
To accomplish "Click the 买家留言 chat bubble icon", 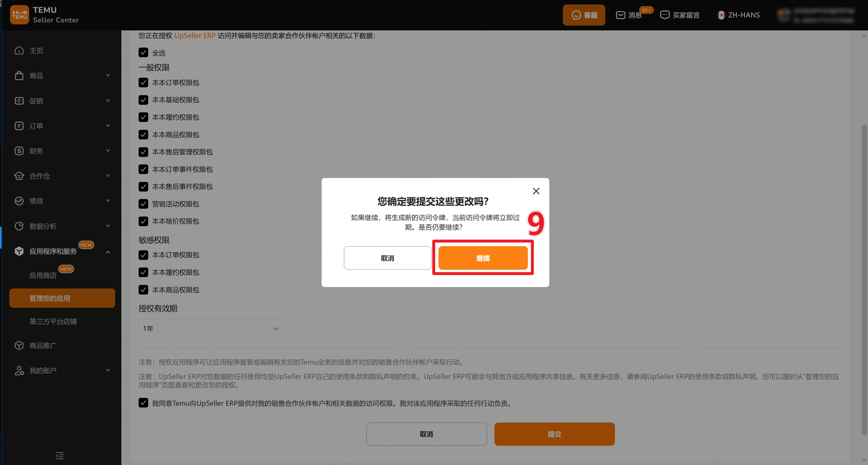I will (x=665, y=15).
